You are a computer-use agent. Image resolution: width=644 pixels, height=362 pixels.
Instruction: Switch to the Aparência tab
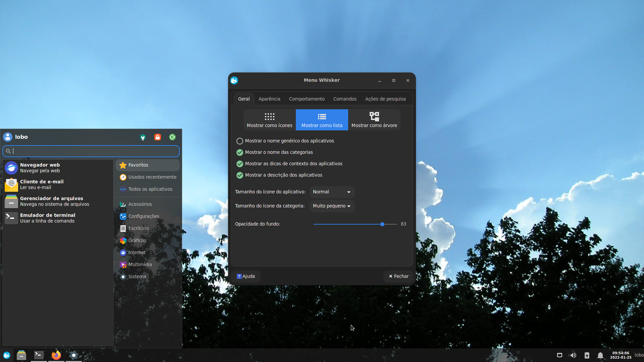click(269, 99)
